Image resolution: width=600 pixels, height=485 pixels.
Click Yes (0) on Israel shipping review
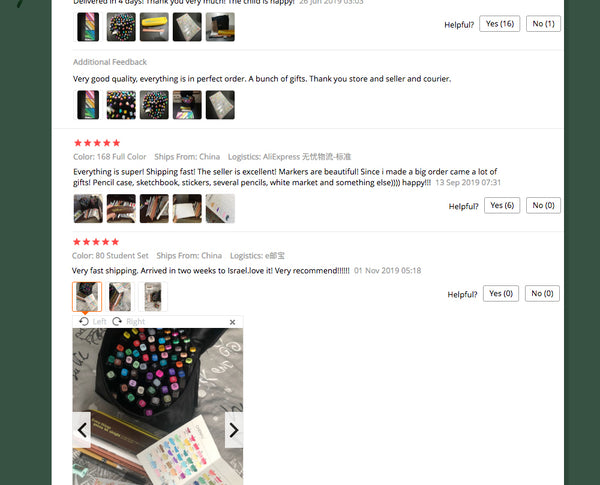click(x=501, y=294)
